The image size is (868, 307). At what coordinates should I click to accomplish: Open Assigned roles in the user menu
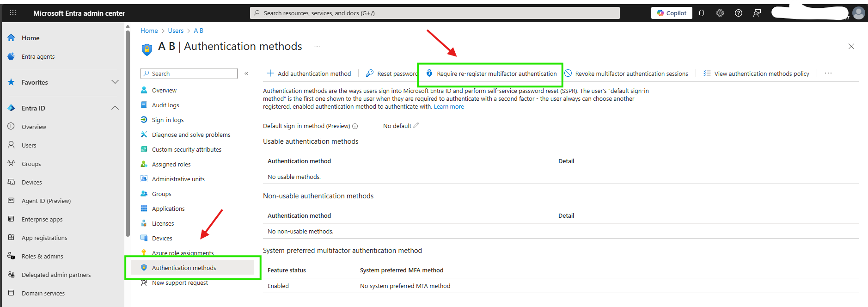click(171, 164)
